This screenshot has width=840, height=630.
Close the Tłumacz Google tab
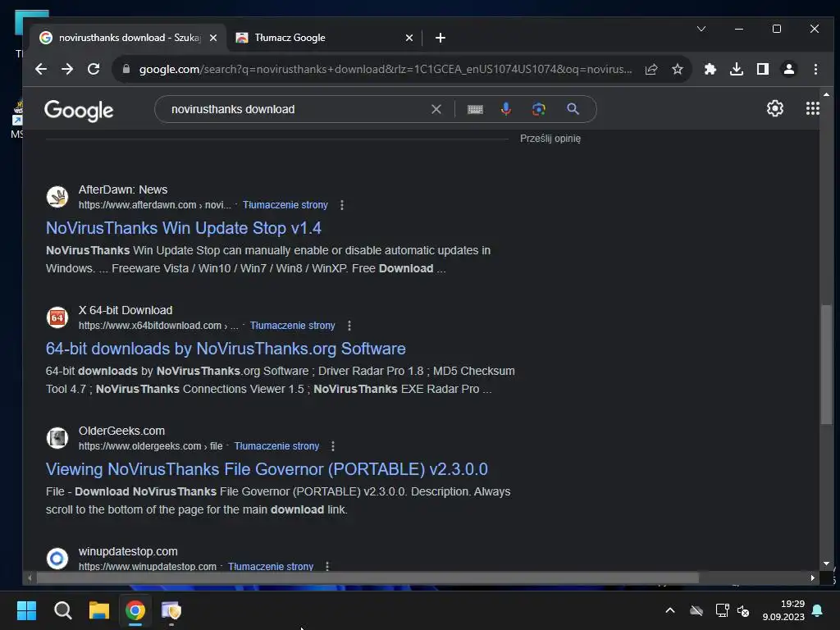pos(409,38)
